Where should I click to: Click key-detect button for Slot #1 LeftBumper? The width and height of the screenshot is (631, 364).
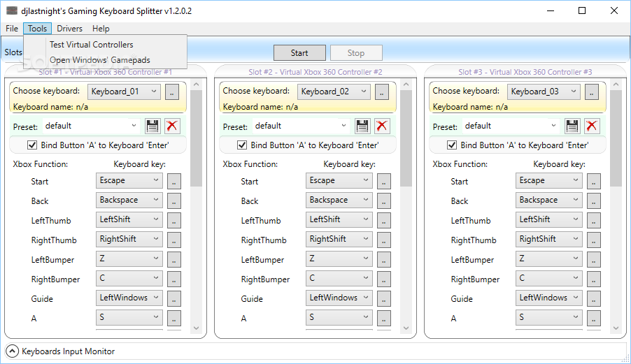(x=174, y=259)
